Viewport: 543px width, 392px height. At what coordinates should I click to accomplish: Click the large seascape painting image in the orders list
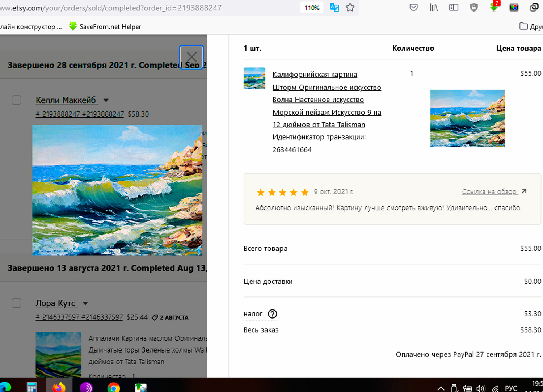point(117,190)
